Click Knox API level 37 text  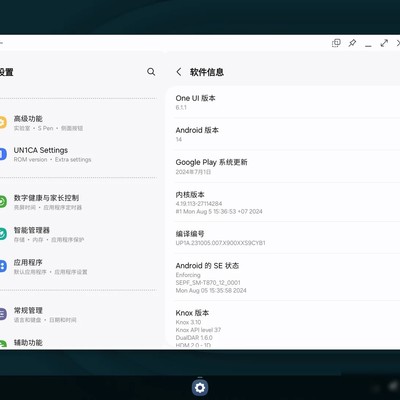point(198,330)
